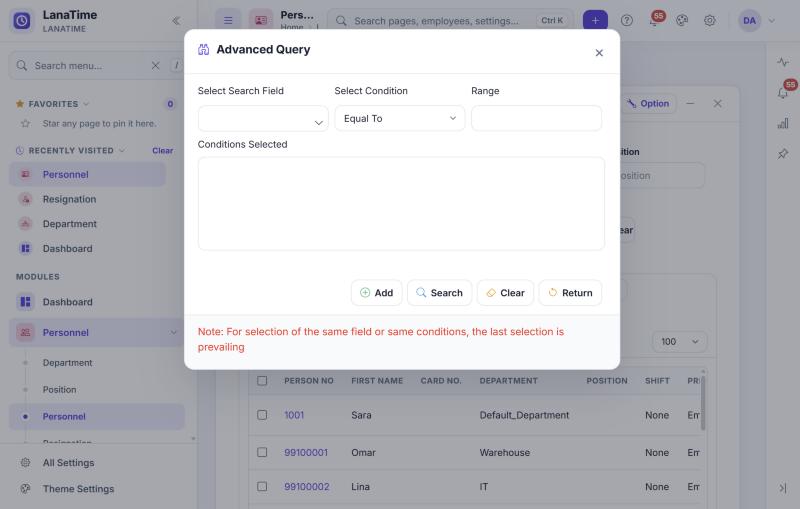Click the global search bar
The height and width of the screenshot is (509, 800).
(x=450, y=21)
